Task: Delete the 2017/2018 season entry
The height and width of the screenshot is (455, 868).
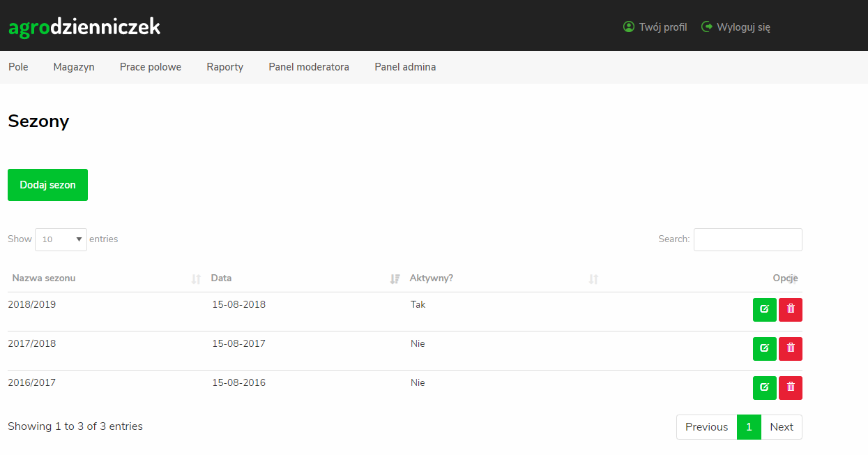Action: (791, 349)
